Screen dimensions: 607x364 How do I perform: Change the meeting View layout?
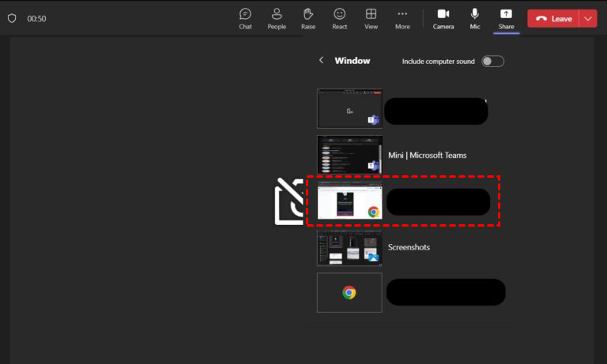(371, 18)
